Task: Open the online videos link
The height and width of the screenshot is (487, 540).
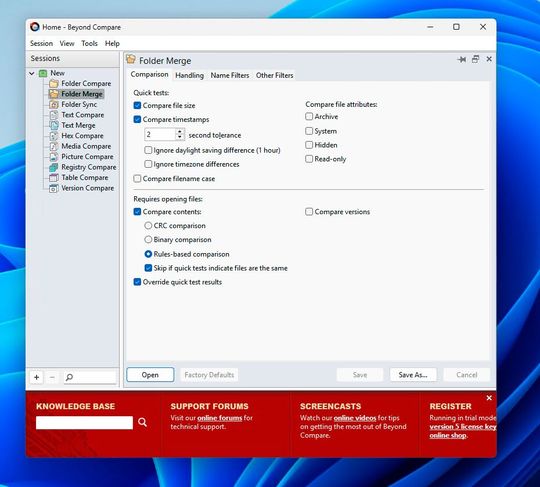Action: (x=355, y=418)
